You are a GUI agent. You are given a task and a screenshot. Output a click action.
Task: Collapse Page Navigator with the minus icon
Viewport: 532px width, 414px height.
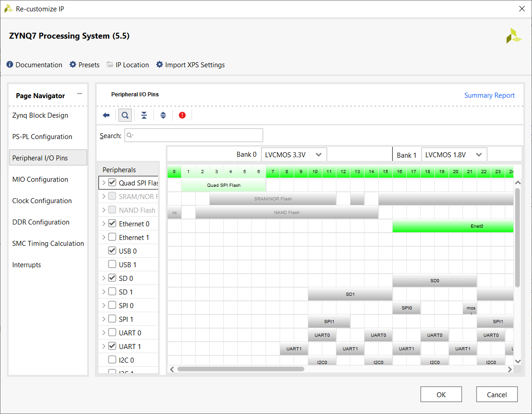[80, 94]
